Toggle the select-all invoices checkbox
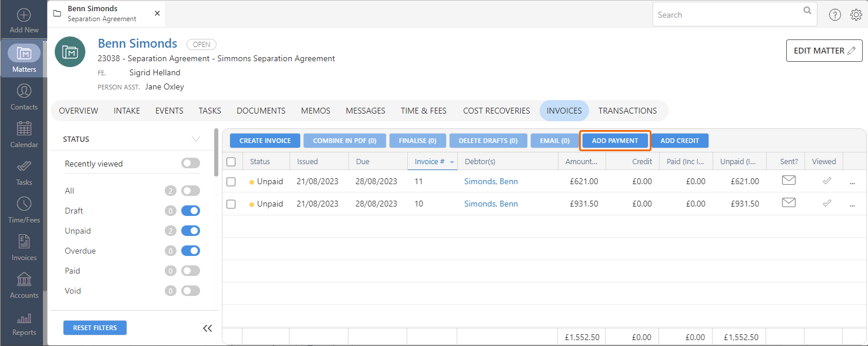868x346 pixels. 231,161
